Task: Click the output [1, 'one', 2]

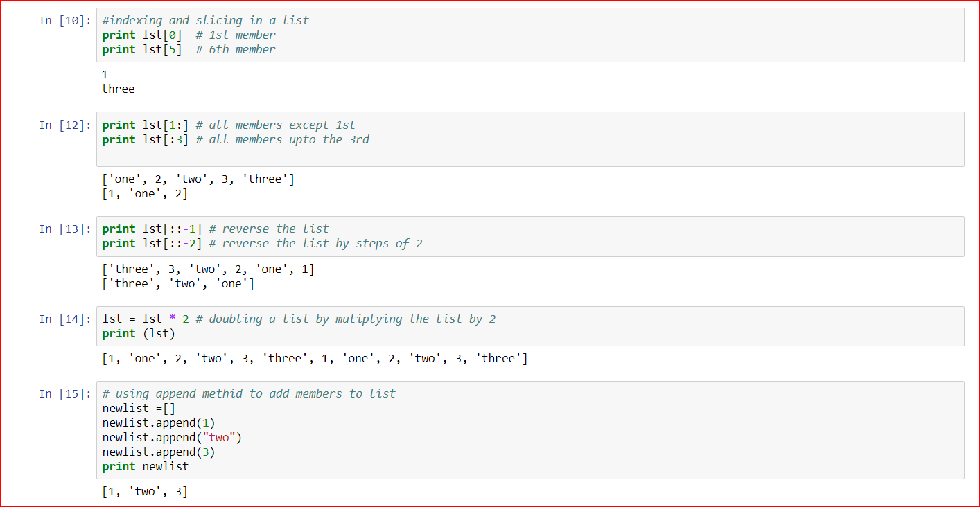Action: pos(145,194)
